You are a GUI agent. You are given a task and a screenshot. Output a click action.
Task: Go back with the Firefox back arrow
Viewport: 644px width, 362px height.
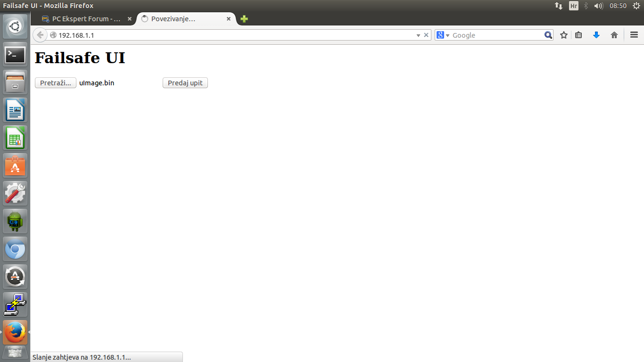click(40, 35)
